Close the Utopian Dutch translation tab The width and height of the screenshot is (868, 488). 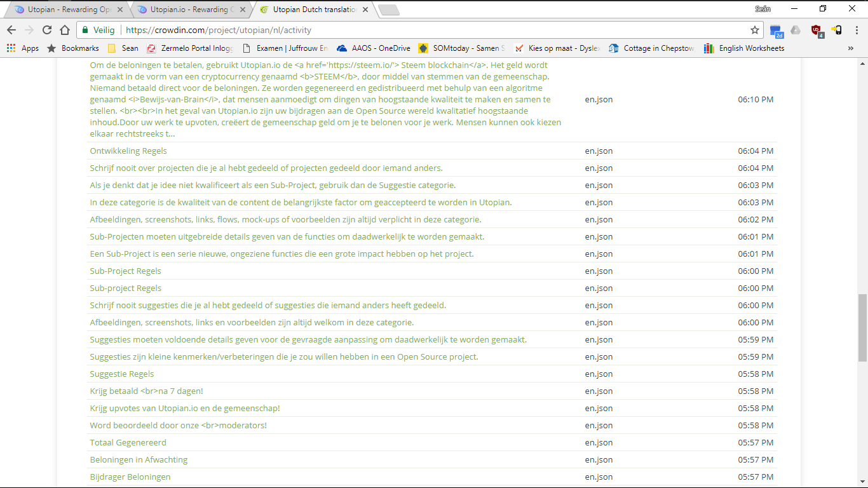tap(365, 10)
